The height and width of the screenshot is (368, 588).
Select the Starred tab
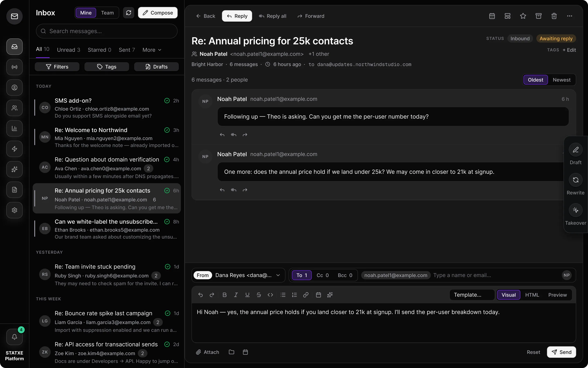(x=99, y=50)
